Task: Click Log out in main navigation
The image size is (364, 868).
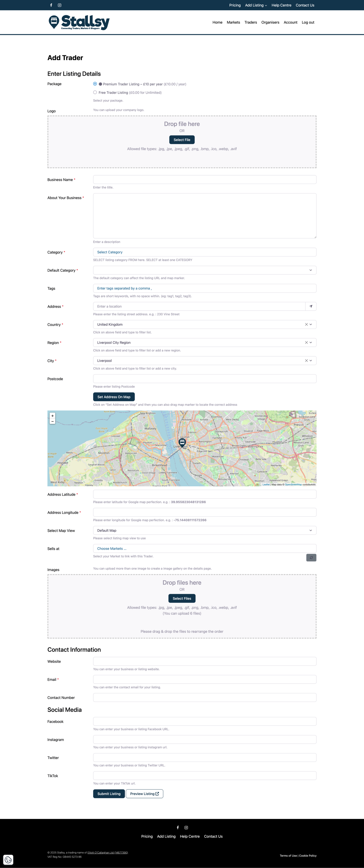Action: tap(308, 22)
